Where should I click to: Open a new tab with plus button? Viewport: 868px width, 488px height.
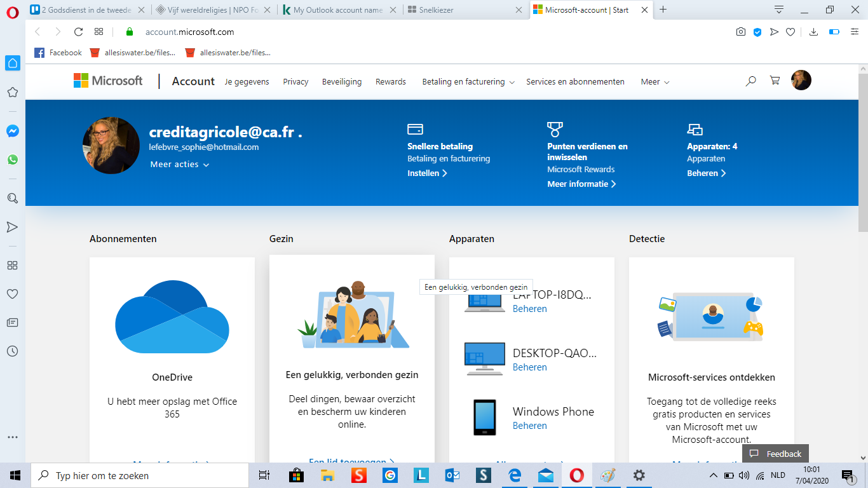pos(663,10)
